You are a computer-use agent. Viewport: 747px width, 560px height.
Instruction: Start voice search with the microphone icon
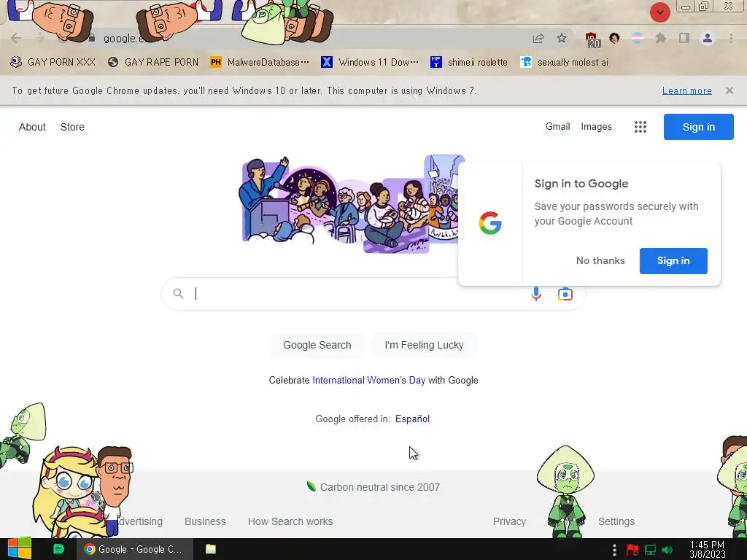point(536,294)
